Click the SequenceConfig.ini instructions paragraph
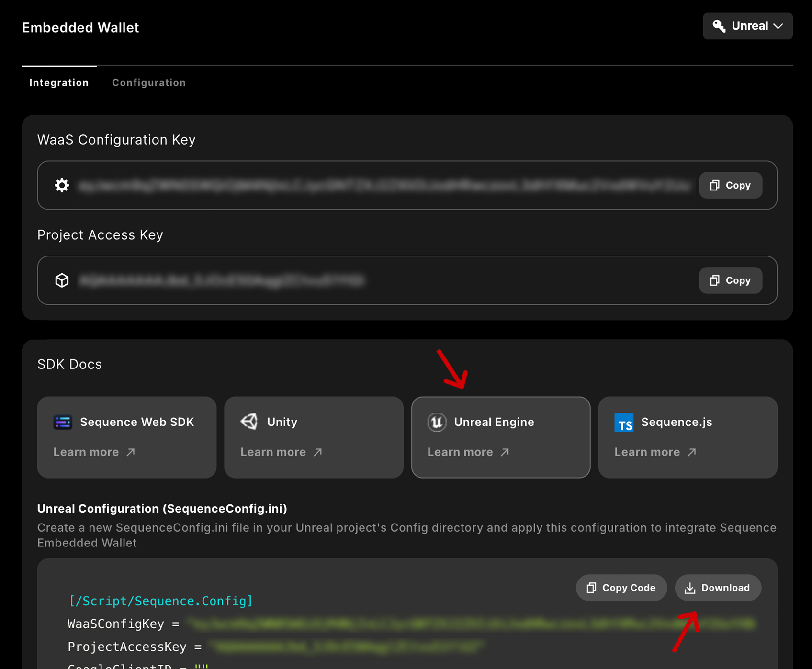Screen dimensions: 812x669 pyautogui.click(x=407, y=535)
